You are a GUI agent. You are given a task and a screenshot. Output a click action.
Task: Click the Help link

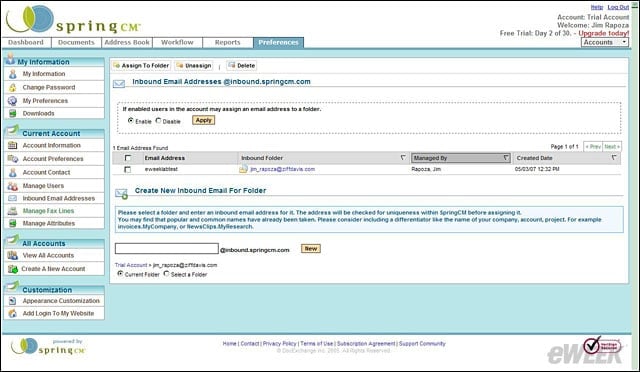tap(597, 7)
